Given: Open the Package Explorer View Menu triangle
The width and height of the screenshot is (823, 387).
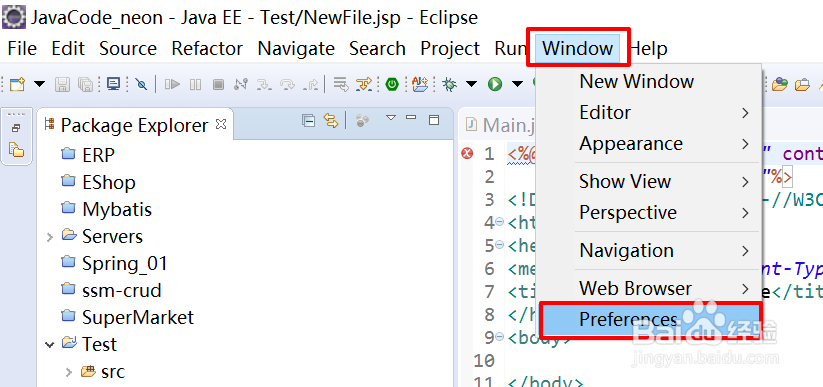Looking at the screenshot, I should [x=391, y=118].
